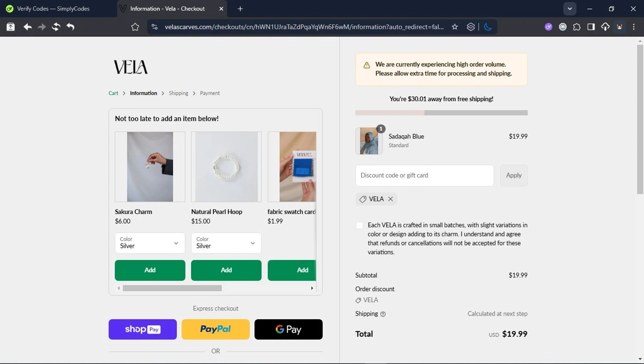Remove the VELA discount code tag
Screen dimensions: 644x364
(390, 199)
